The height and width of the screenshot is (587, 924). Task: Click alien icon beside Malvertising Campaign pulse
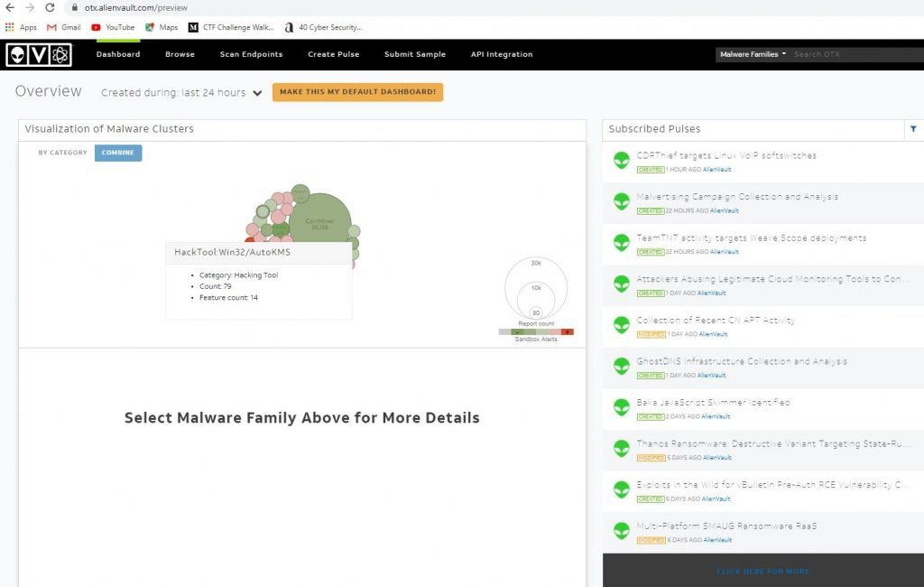point(621,201)
